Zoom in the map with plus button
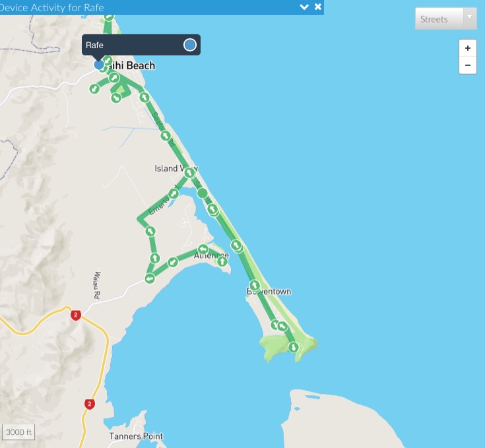The width and height of the screenshot is (485, 448). click(467, 48)
